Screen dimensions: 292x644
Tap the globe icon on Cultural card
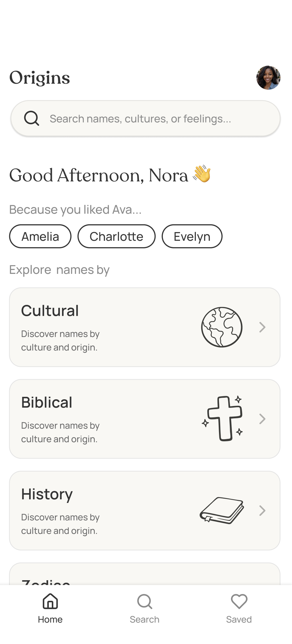(222, 327)
